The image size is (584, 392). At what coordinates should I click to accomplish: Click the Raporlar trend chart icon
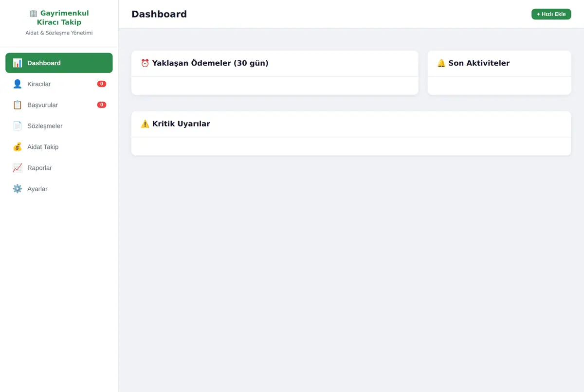pyautogui.click(x=18, y=167)
